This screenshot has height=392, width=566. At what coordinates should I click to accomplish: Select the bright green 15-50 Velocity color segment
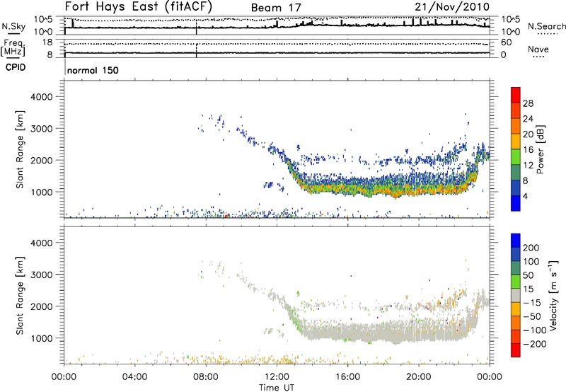coord(516,282)
